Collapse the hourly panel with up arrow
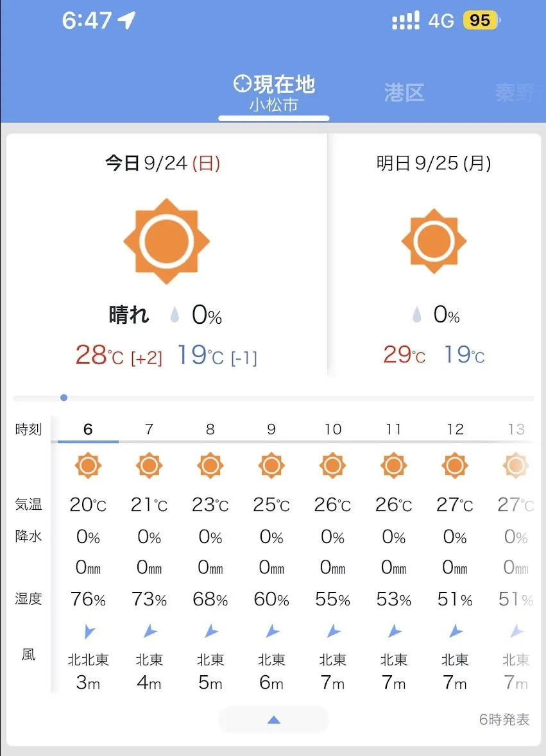This screenshot has width=546, height=756. pyautogui.click(x=273, y=720)
